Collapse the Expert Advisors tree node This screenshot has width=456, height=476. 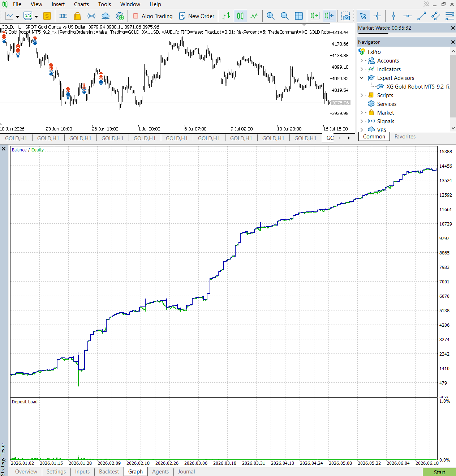pyautogui.click(x=362, y=78)
